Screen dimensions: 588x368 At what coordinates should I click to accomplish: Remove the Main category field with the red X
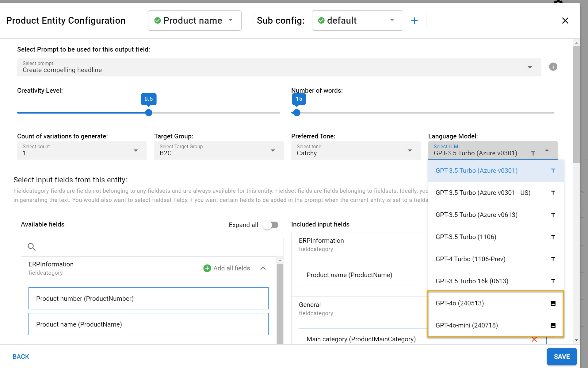pyautogui.click(x=534, y=339)
